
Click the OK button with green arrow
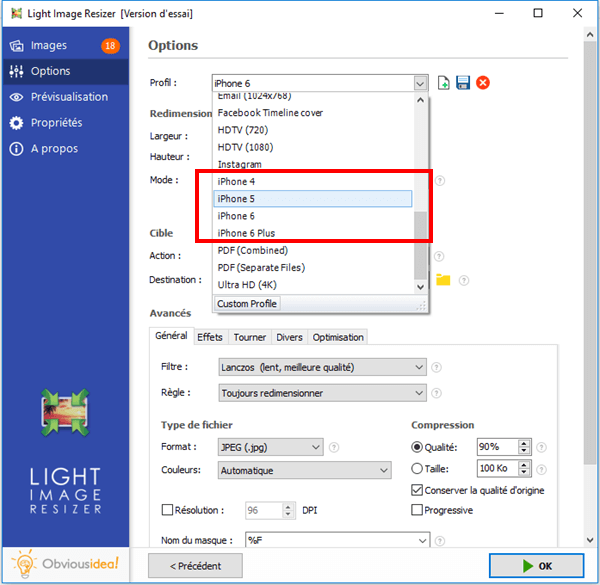coord(536,566)
